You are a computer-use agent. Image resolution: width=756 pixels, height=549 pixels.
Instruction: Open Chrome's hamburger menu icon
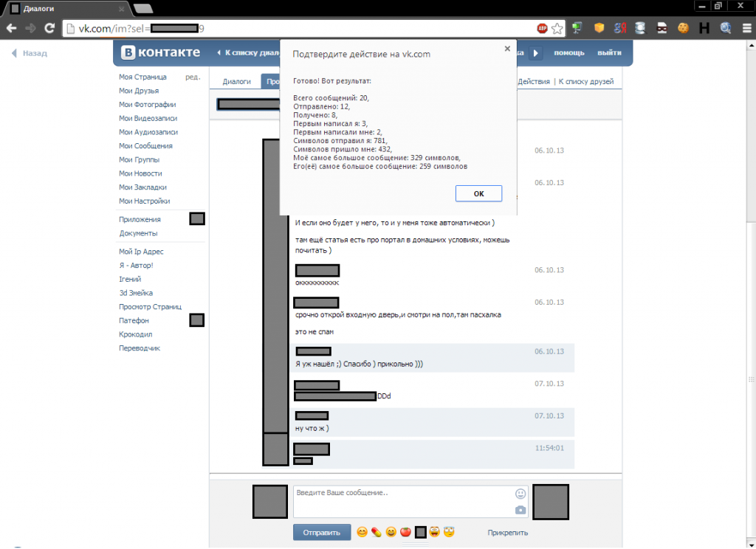pyautogui.click(x=746, y=29)
